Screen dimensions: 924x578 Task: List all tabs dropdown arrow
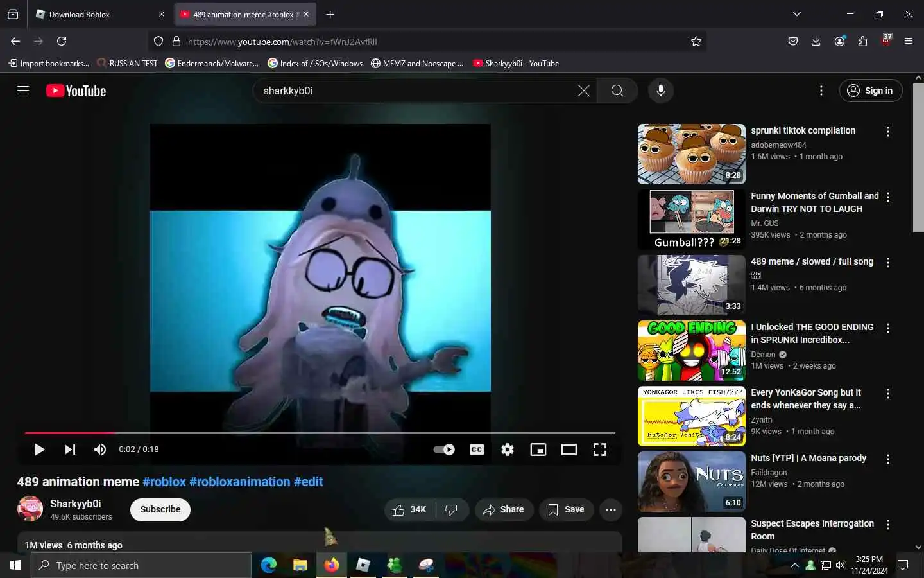click(796, 14)
